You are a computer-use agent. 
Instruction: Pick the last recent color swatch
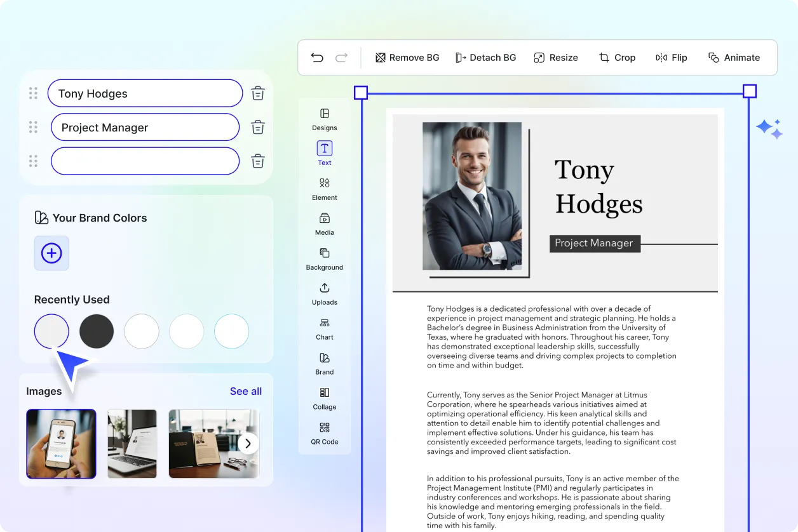[x=231, y=331]
